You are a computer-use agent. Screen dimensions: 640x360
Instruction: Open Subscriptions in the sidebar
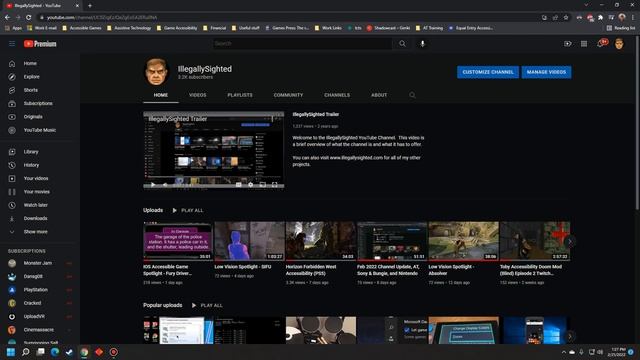pos(40,104)
